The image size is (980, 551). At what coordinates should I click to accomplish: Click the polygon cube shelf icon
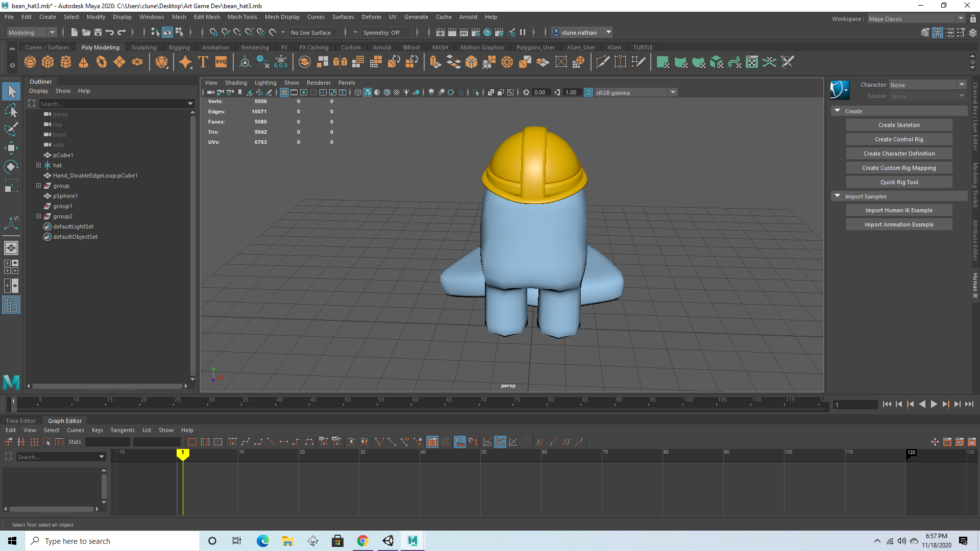click(47, 62)
